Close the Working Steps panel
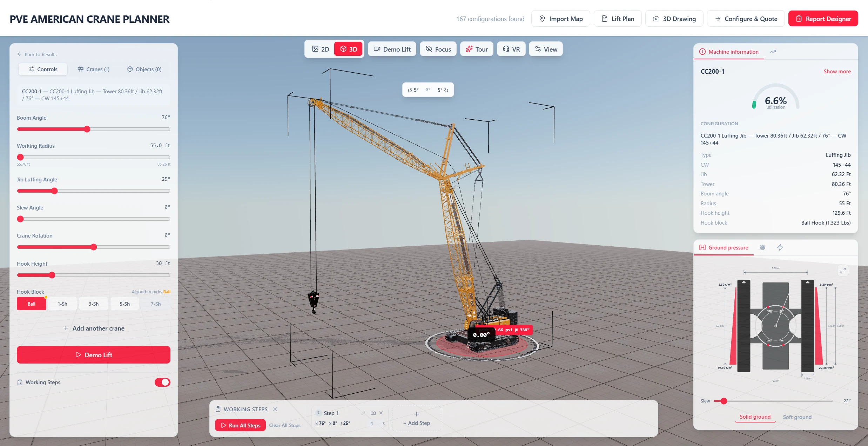868x446 pixels. pos(275,409)
